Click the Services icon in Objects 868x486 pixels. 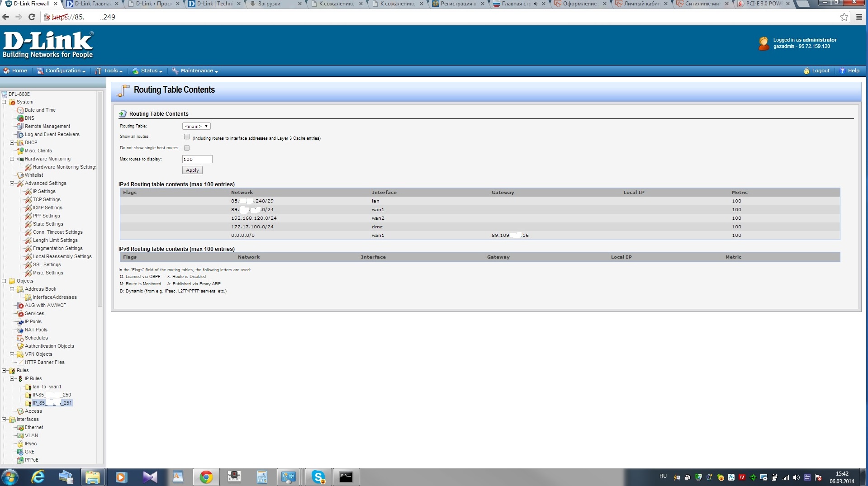20,314
